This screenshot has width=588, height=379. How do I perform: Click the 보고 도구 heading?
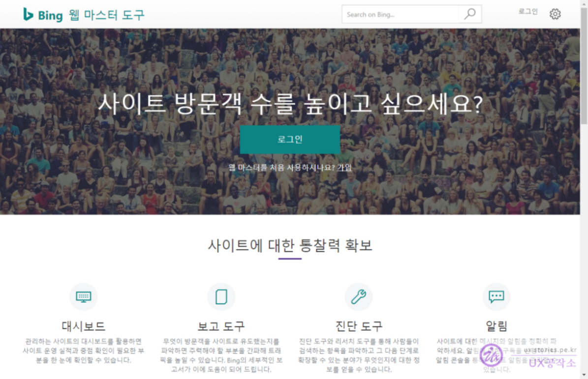[221, 326]
